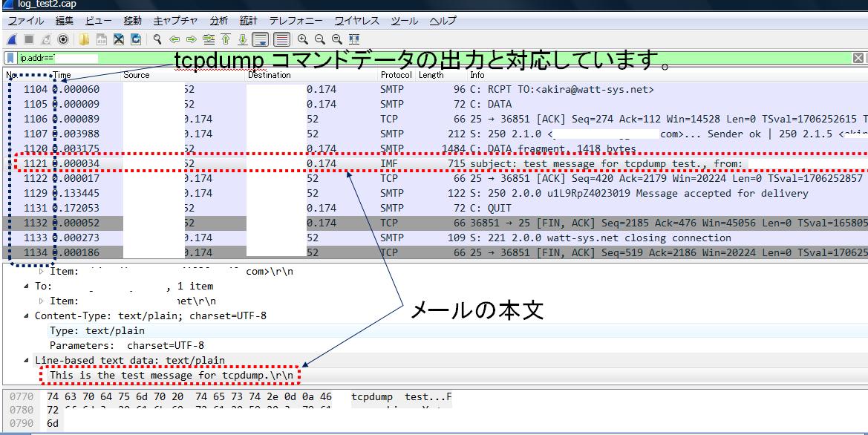Viewport: 868px width, 435px height.
Task: Open display filter bookmark menu
Action: 10,58
